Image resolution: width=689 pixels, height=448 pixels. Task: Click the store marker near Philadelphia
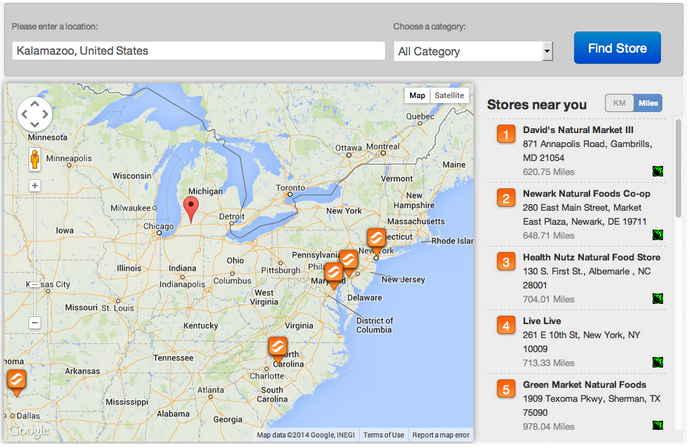point(349,263)
